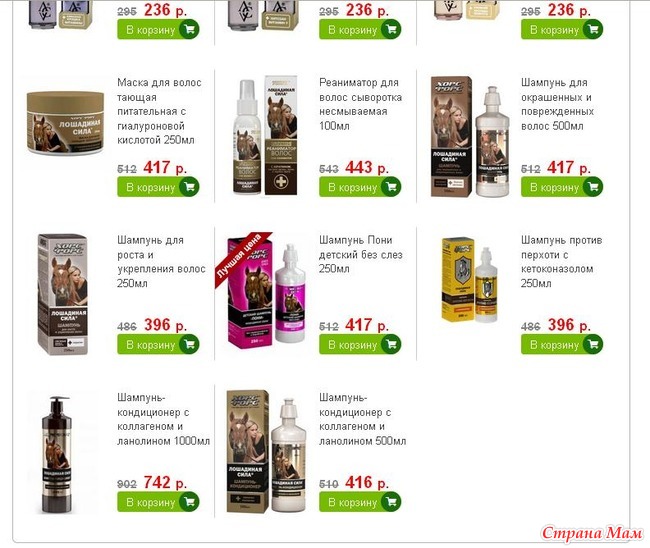Open Реаниматор для волос сыворотка title link
This screenshot has width=650, height=548.
(x=360, y=104)
